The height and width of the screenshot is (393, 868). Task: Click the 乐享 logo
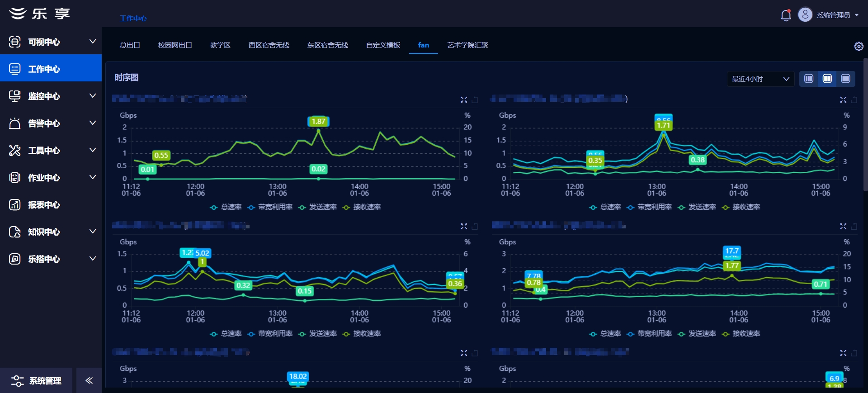[x=40, y=14]
